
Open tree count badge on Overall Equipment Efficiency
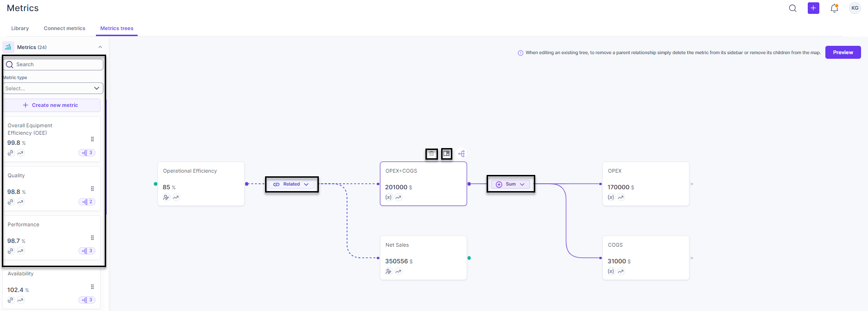pyautogui.click(x=87, y=153)
